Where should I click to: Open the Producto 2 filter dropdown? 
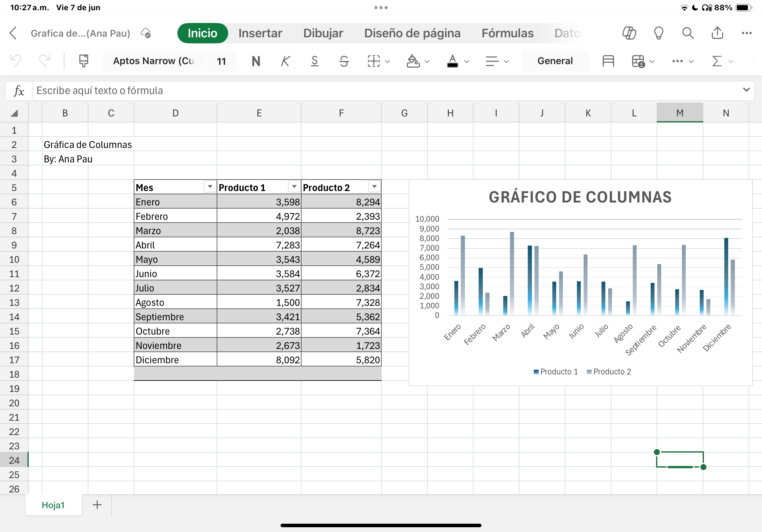click(374, 187)
